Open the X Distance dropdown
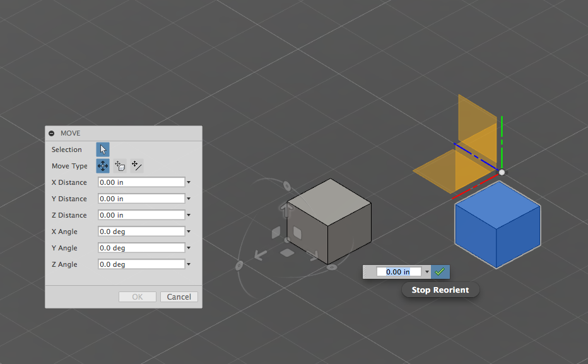588x364 pixels. [x=188, y=182]
